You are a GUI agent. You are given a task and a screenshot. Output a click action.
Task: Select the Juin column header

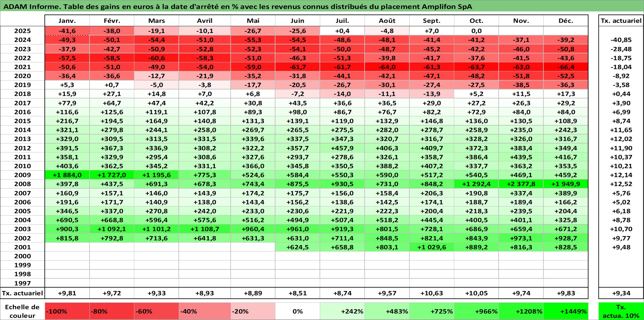pos(298,21)
